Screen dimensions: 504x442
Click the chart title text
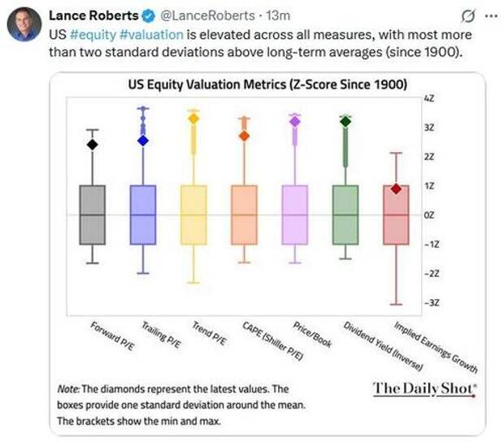tap(268, 84)
